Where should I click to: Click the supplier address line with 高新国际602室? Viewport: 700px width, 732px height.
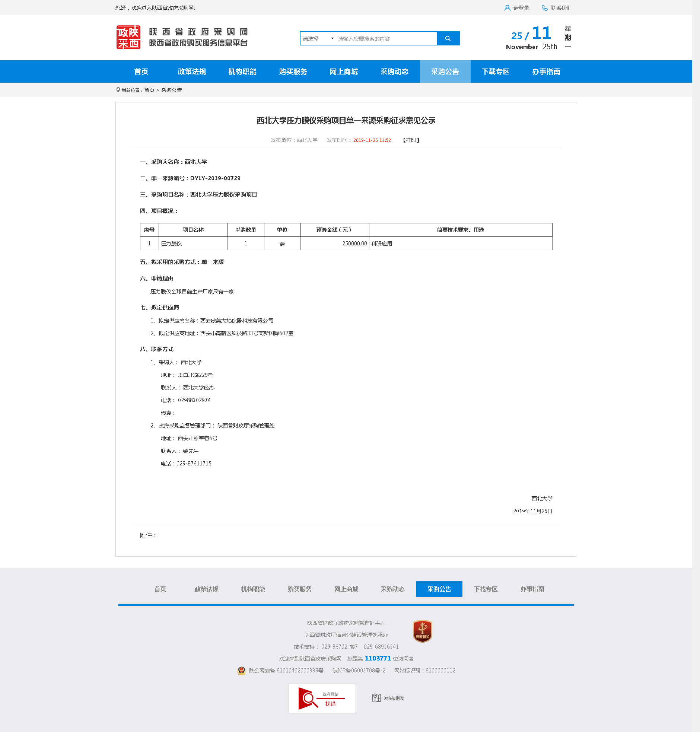tap(222, 333)
